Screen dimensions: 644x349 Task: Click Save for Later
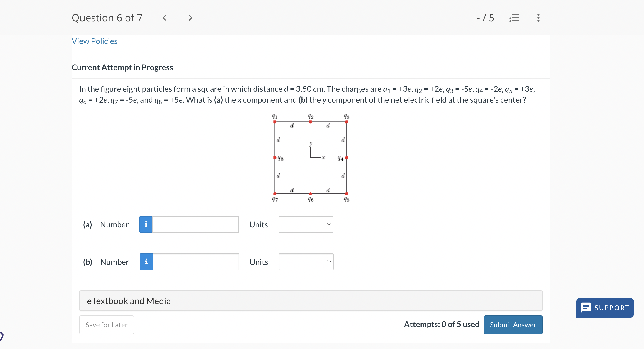106,325
